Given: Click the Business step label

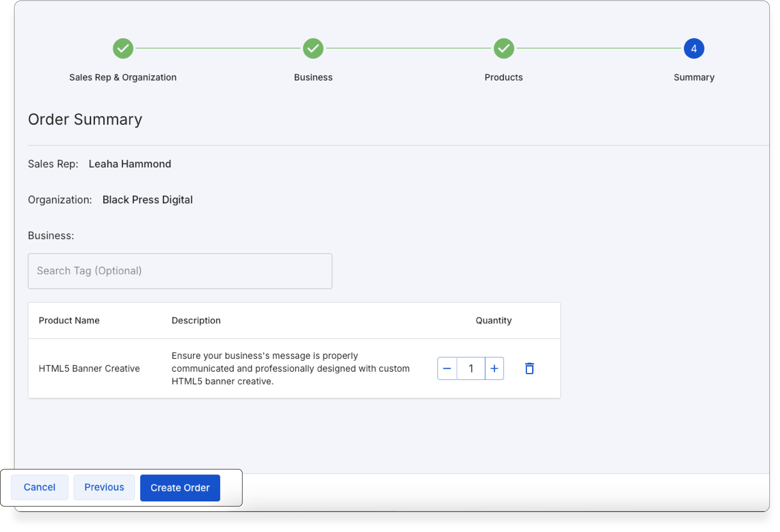Looking at the screenshot, I should tap(313, 78).
